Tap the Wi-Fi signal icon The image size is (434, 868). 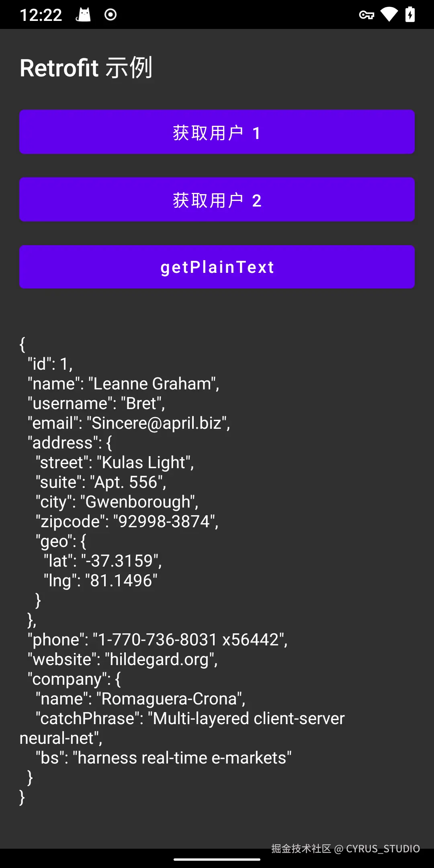[389, 15]
